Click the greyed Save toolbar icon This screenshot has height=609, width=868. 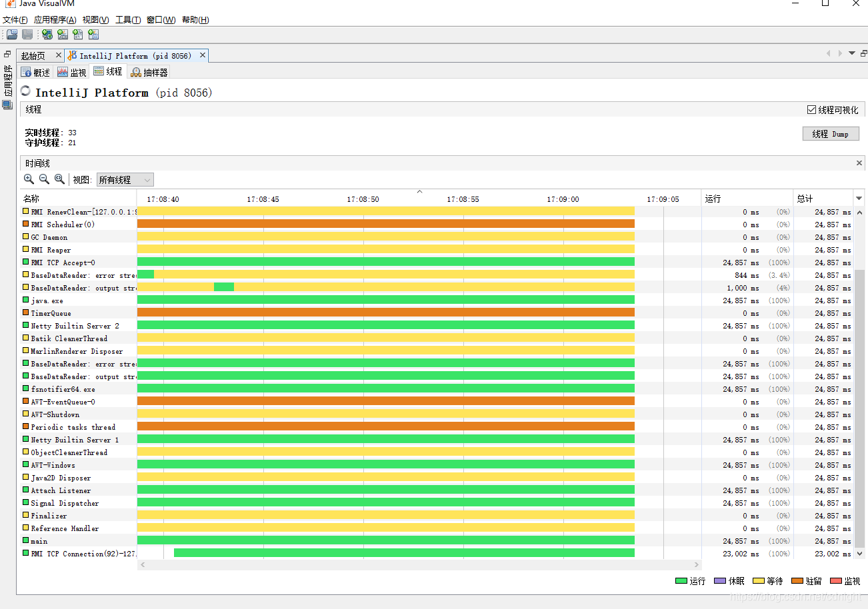(x=27, y=35)
